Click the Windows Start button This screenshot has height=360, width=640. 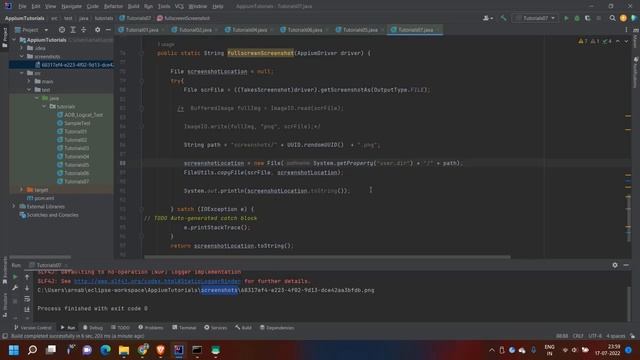(14, 350)
